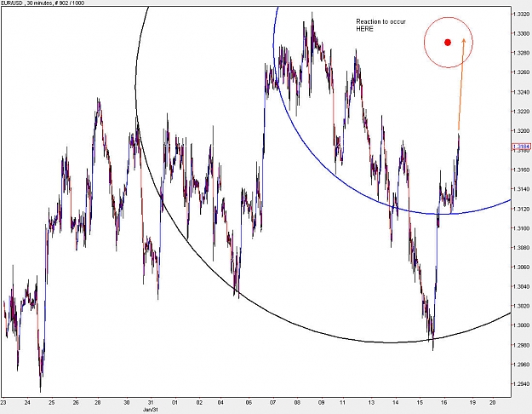Click the 1.3220 price axis label
This screenshot has width=532, height=414.
[x=522, y=112]
